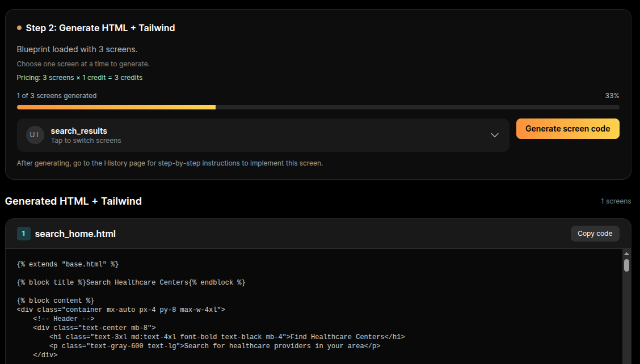Click the 1 of 3 screens generated label

57,95
